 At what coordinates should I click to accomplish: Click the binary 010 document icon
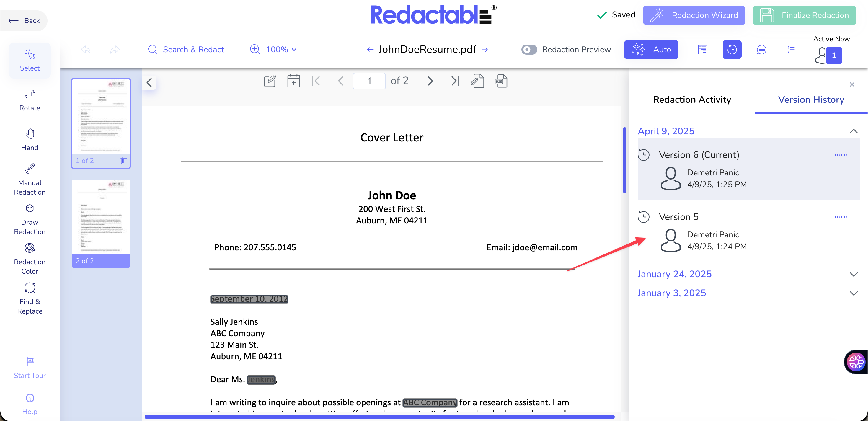501,81
